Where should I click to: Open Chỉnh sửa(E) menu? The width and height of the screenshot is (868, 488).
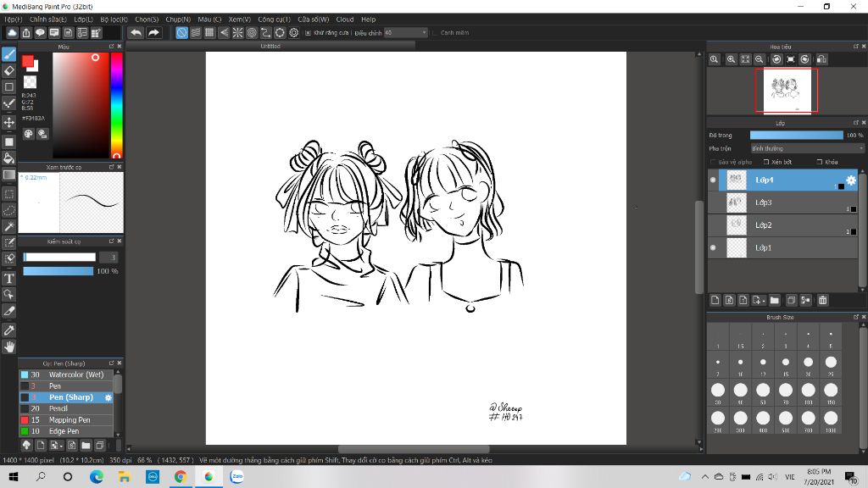[48, 19]
